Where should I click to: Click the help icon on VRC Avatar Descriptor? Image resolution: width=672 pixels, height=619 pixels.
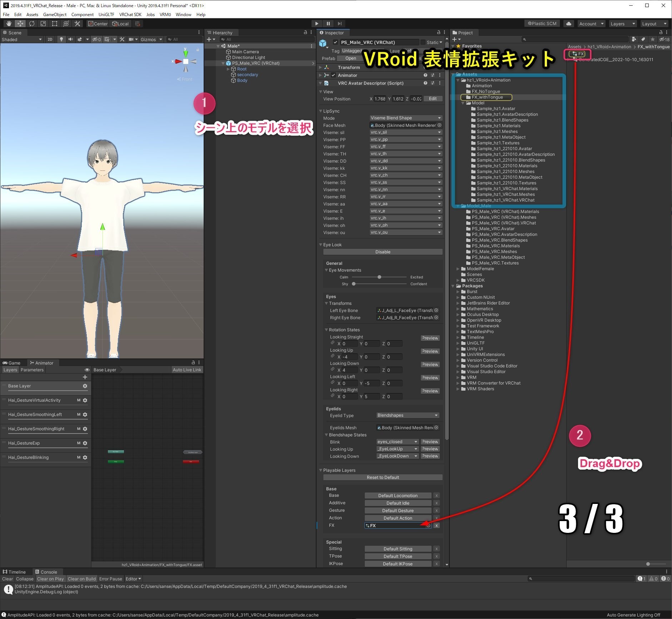(x=425, y=83)
